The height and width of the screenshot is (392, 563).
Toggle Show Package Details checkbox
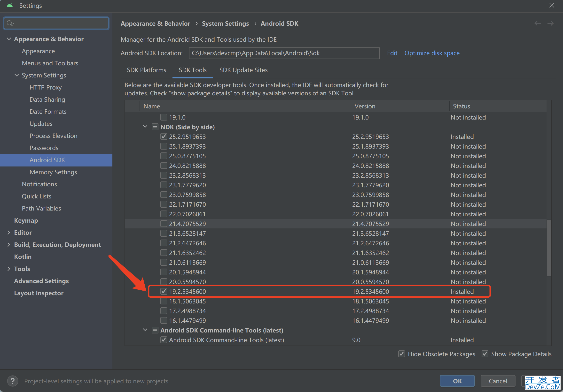click(x=485, y=354)
